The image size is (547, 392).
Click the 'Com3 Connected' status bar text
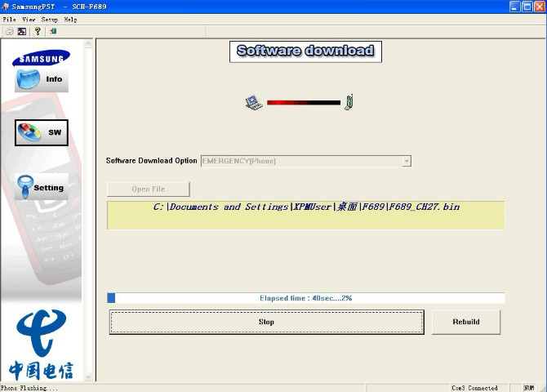pos(474,388)
